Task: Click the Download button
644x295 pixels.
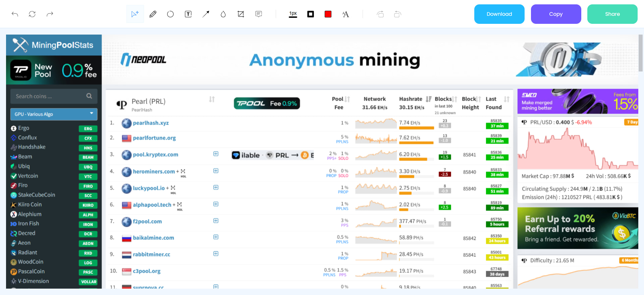Action: [x=499, y=14]
